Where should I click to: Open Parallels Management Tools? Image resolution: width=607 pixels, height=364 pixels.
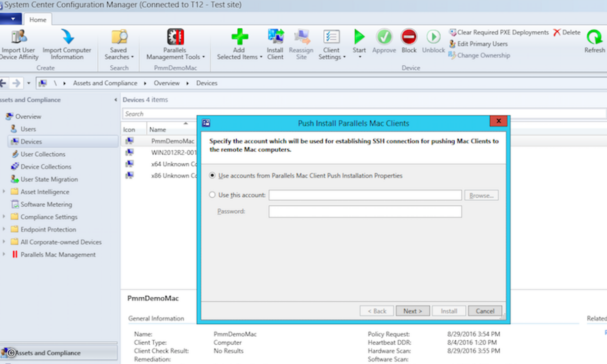click(175, 44)
